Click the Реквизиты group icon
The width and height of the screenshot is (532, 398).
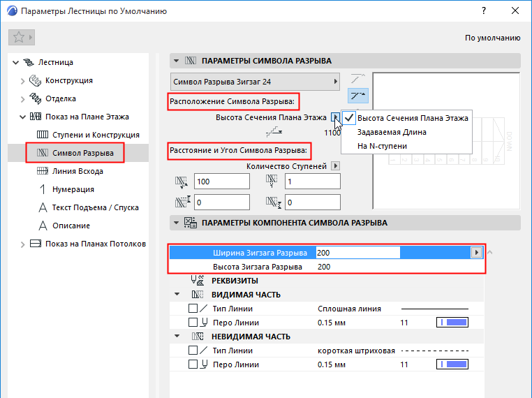click(x=197, y=280)
